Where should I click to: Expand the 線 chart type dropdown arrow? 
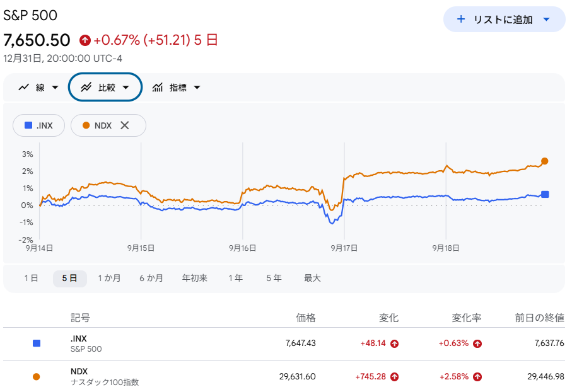(55, 88)
